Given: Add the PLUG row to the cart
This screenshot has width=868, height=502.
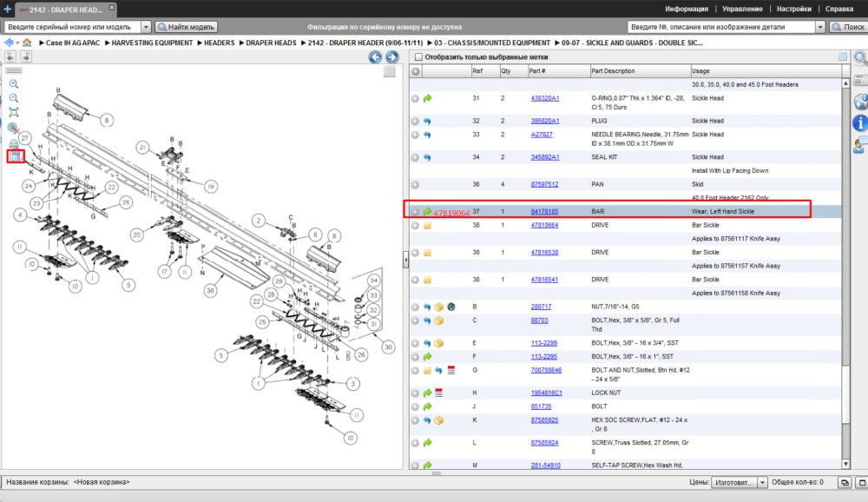Looking at the screenshot, I should click(415, 121).
